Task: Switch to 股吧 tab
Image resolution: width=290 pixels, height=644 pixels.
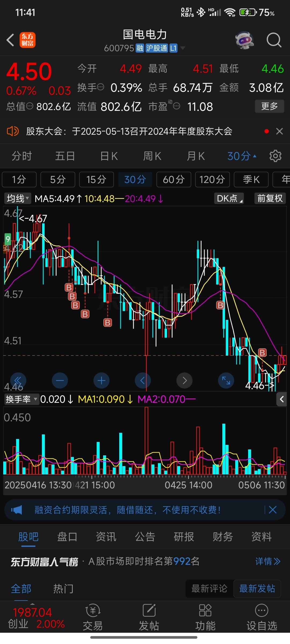Action: tap(28, 537)
